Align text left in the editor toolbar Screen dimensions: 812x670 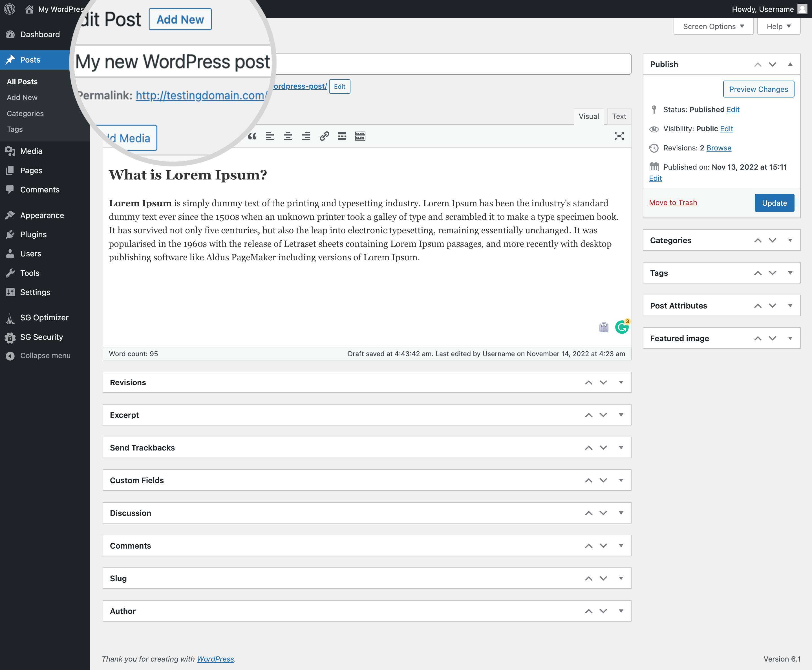click(270, 136)
